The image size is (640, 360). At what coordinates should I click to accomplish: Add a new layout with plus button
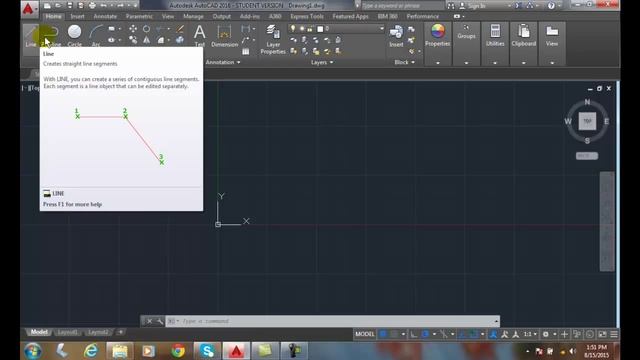[x=120, y=332]
